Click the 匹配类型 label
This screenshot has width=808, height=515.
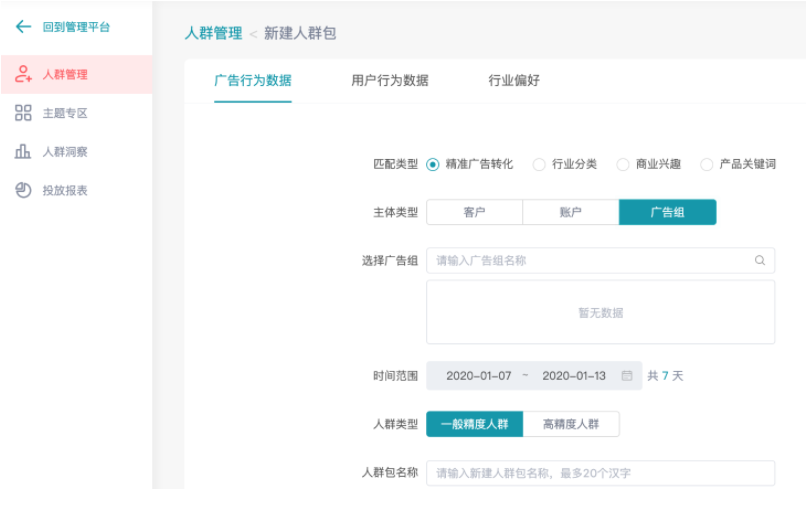tap(395, 164)
